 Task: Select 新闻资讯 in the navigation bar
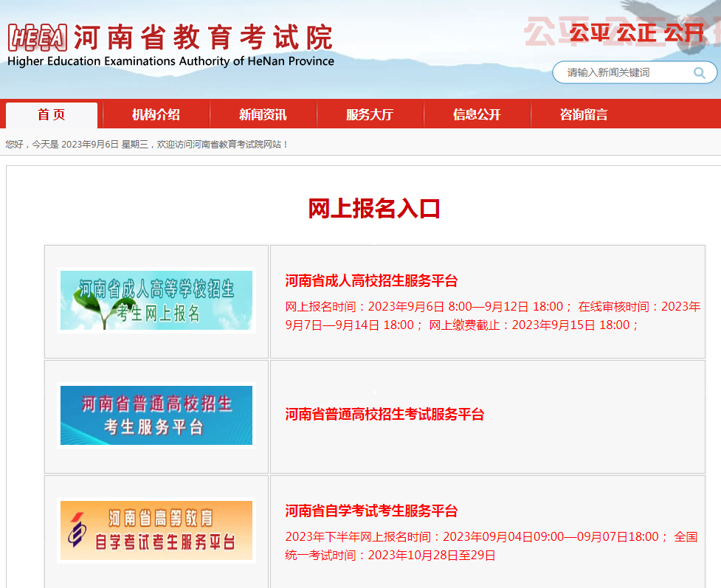point(263,114)
